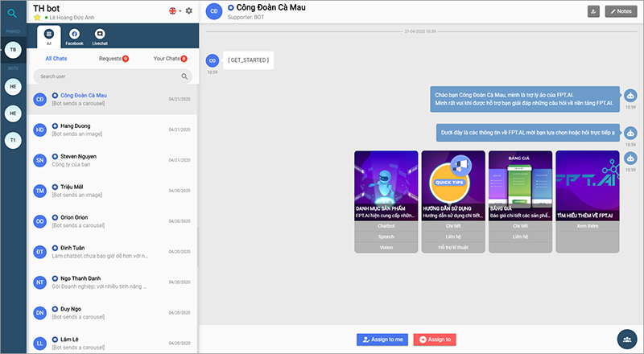Click the NT avatar of Ngo Thanh Danh
644x354 pixels.
tap(39, 282)
